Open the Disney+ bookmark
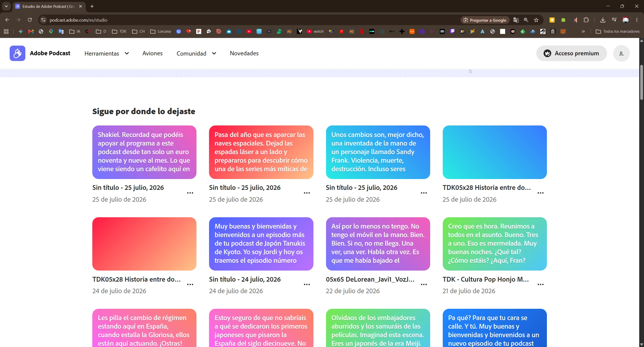The image size is (644, 347). 382,31
